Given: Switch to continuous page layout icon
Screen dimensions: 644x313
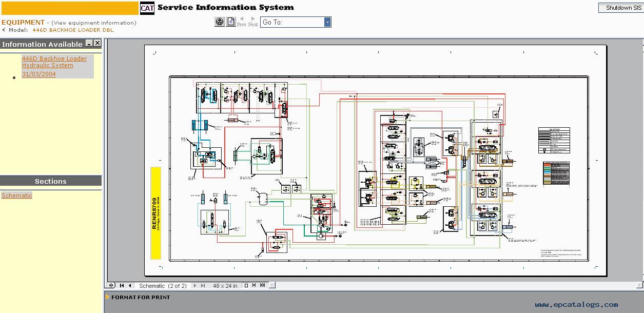Looking at the screenshot, I should pyautogui.click(x=255, y=286).
